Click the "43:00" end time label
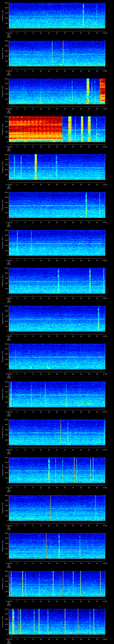 105,450
